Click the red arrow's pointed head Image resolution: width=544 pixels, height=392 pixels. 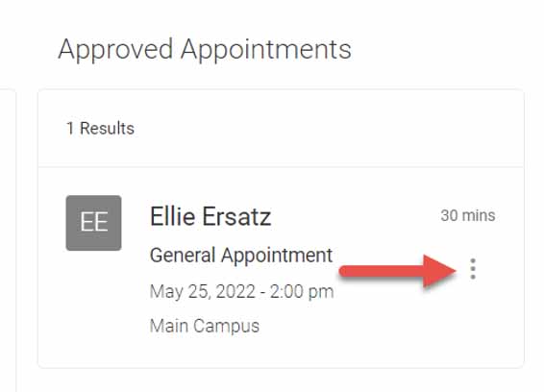(x=439, y=271)
